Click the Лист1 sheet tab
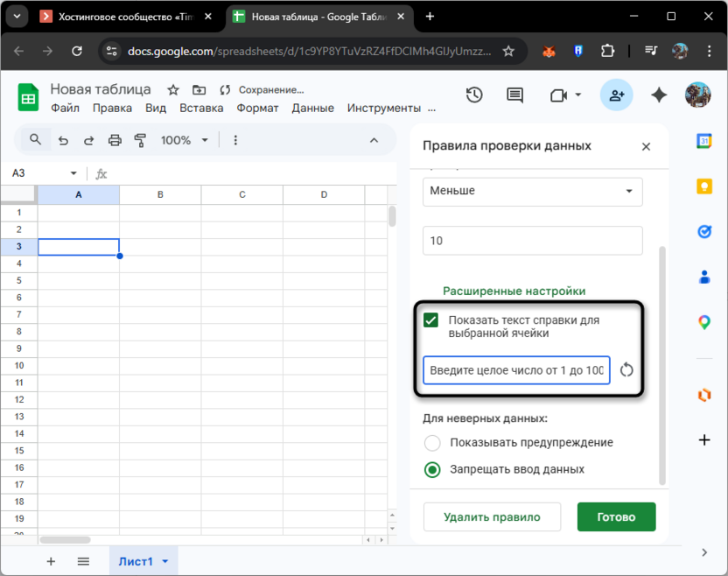This screenshot has width=728, height=576. tap(136, 561)
